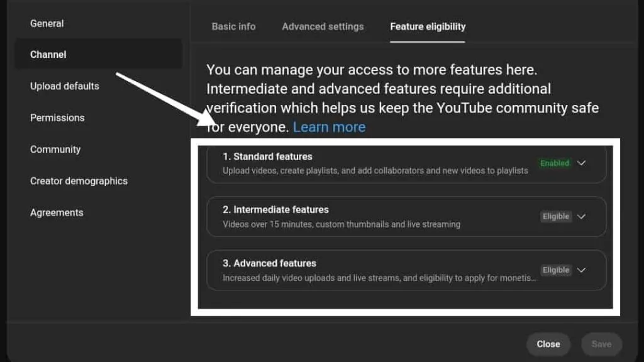Click the '1. Standard features' heading
The image size is (644, 362).
[267, 156]
